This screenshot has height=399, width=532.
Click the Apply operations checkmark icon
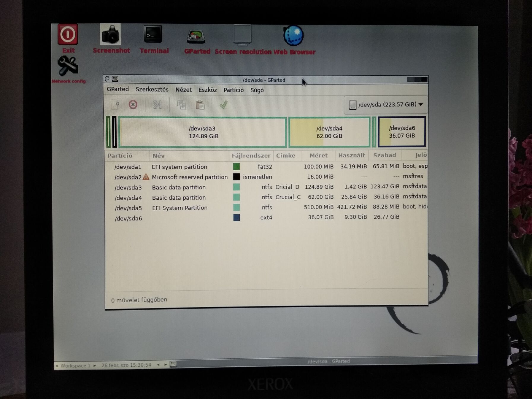click(223, 105)
